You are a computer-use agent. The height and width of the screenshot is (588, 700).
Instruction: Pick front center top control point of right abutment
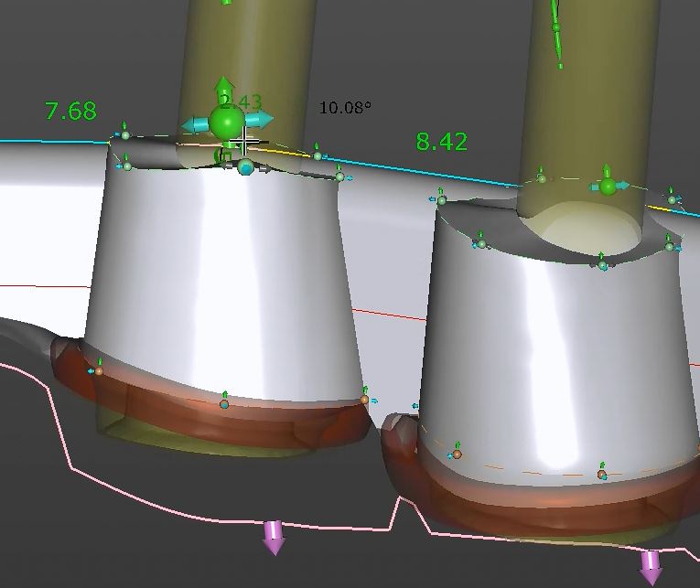tap(602, 265)
